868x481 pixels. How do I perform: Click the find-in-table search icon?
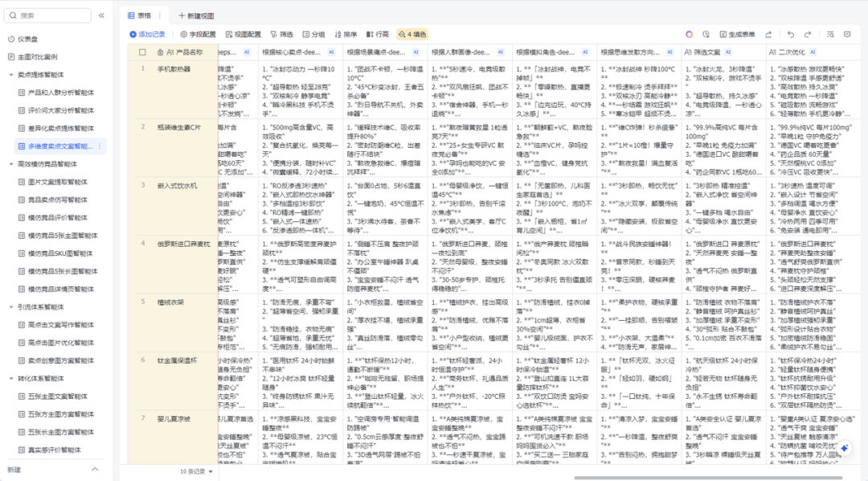830,35
